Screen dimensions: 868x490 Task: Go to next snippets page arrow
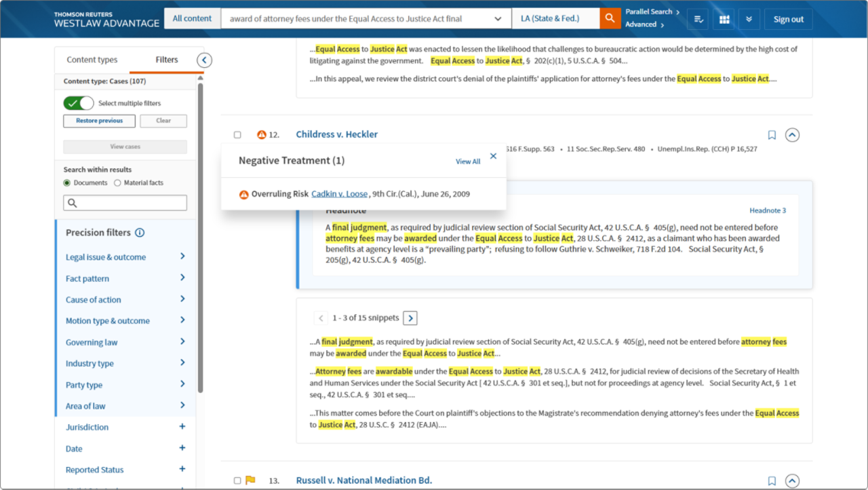410,318
